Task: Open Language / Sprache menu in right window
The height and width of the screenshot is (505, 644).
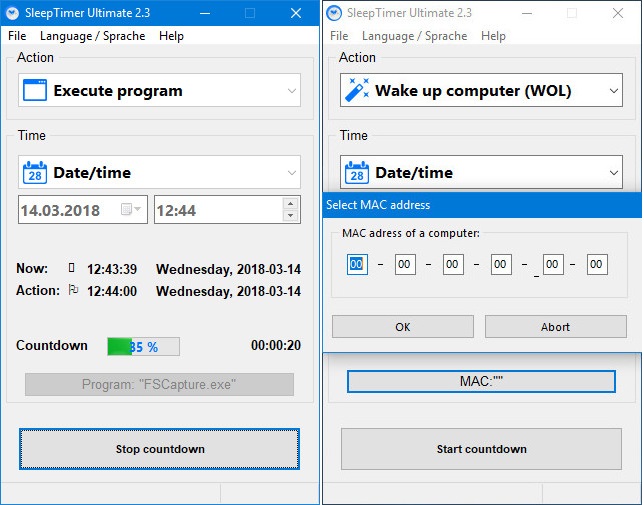Action: (x=414, y=36)
